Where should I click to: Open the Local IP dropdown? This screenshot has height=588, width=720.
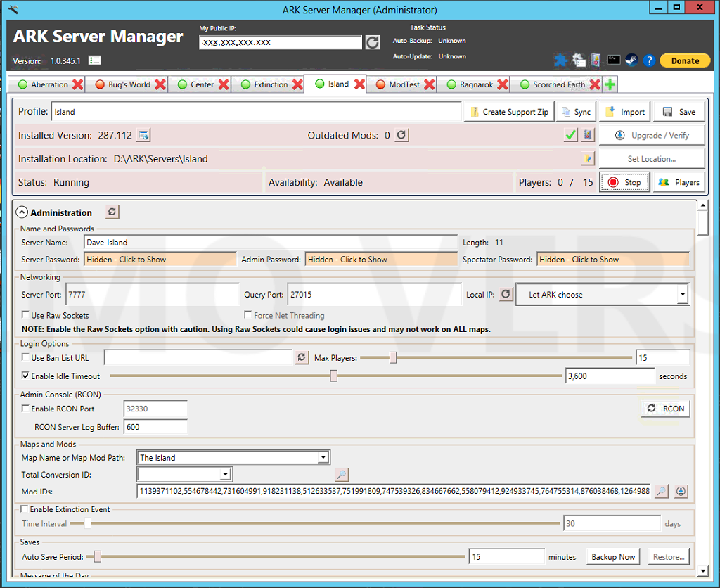click(683, 294)
